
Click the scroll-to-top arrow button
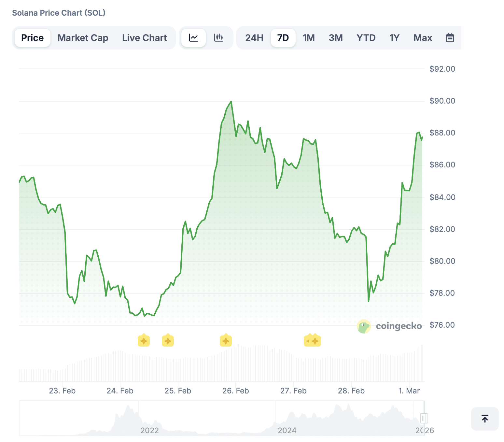pos(484,419)
